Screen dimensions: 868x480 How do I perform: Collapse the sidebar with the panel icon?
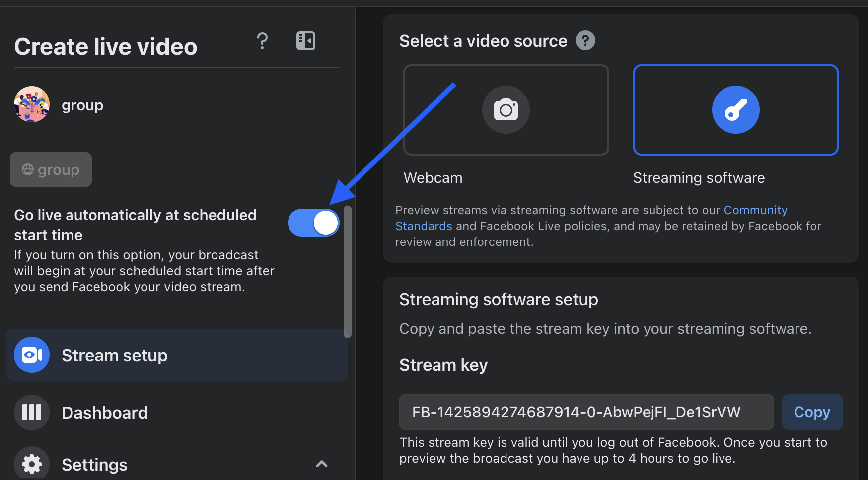coord(306,41)
